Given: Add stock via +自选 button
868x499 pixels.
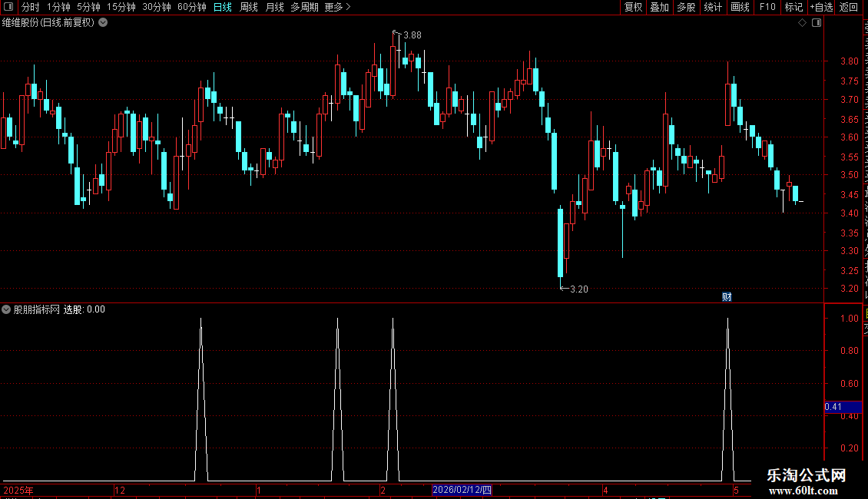Looking at the screenshot, I should 821,7.
